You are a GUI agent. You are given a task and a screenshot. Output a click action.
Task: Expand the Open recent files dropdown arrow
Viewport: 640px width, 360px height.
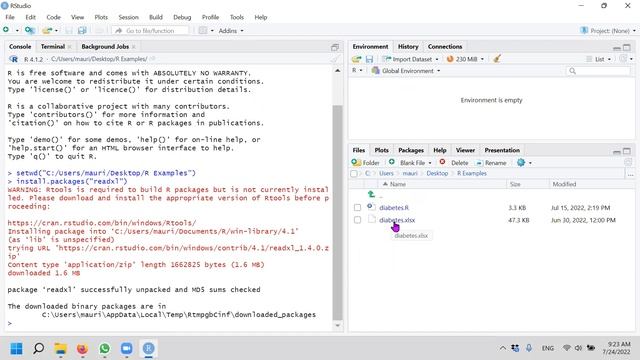pyautogui.click(x=56, y=31)
